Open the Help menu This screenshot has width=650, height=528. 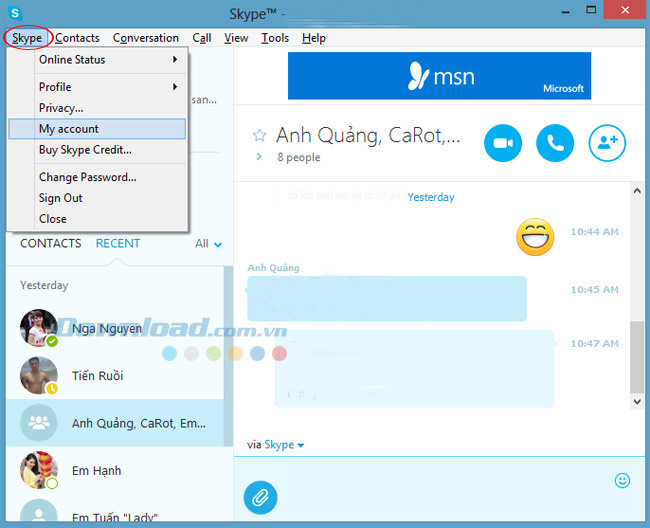(x=314, y=38)
